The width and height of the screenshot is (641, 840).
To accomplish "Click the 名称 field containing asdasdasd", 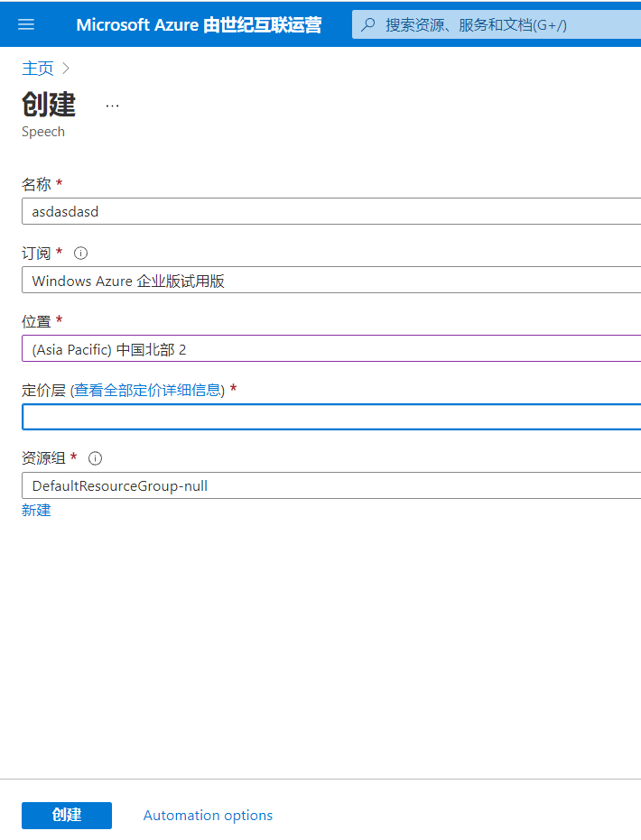I will coord(331,211).
